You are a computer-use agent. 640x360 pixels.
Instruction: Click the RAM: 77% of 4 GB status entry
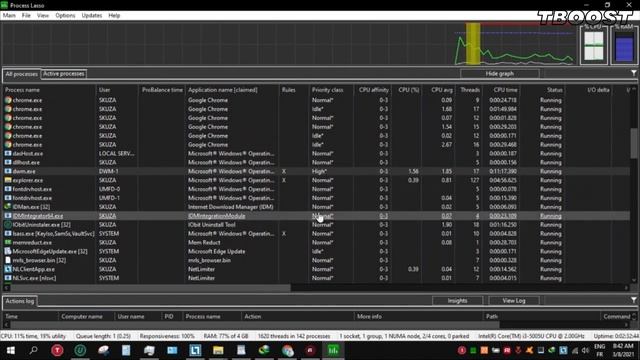point(226,336)
